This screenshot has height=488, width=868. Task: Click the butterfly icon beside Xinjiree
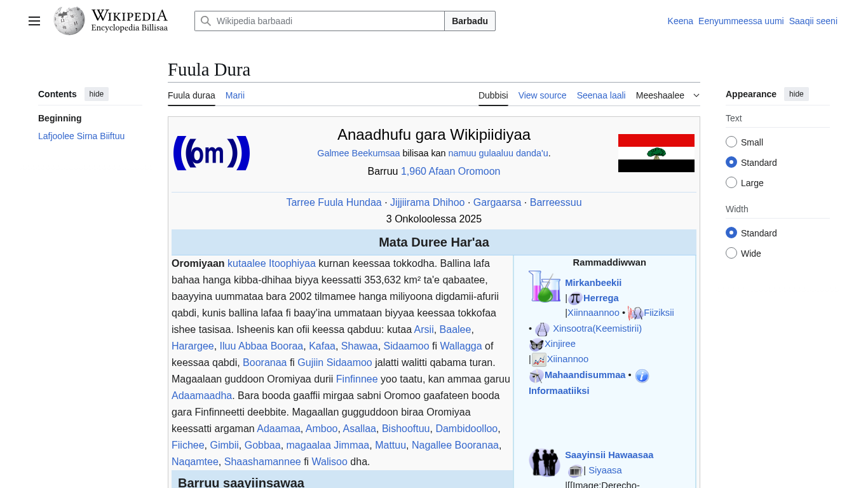[536, 344]
